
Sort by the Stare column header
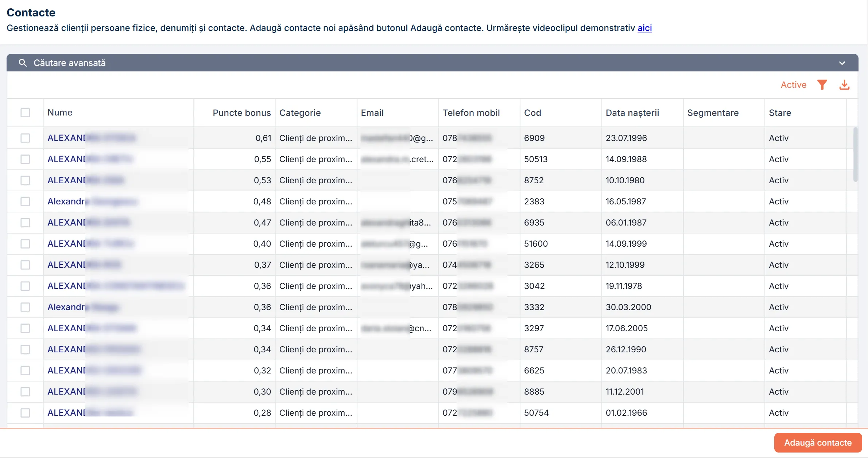pyautogui.click(x=780, y=113)
